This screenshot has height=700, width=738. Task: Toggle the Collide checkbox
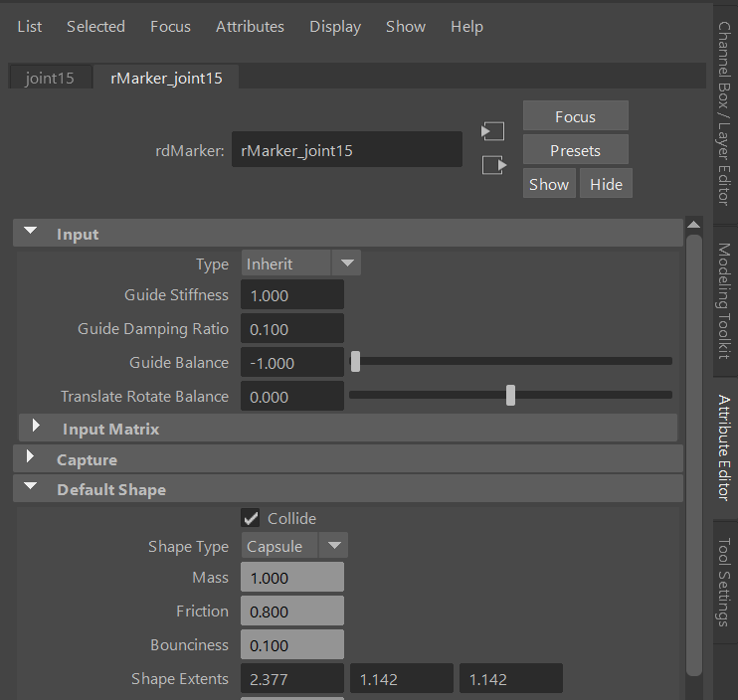click(251, 518)
